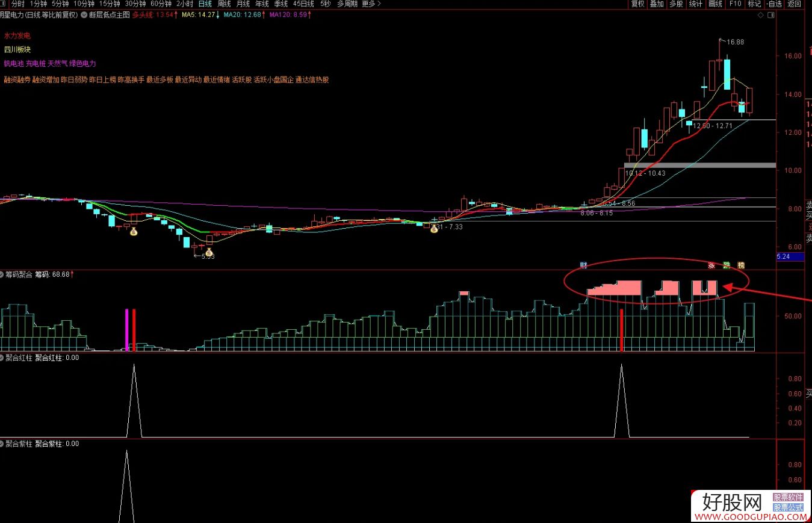The image size is (812, 523).
Task: Switch to 季线 quarterly chart
Action: pyautogui.click(x=281, y=4)
